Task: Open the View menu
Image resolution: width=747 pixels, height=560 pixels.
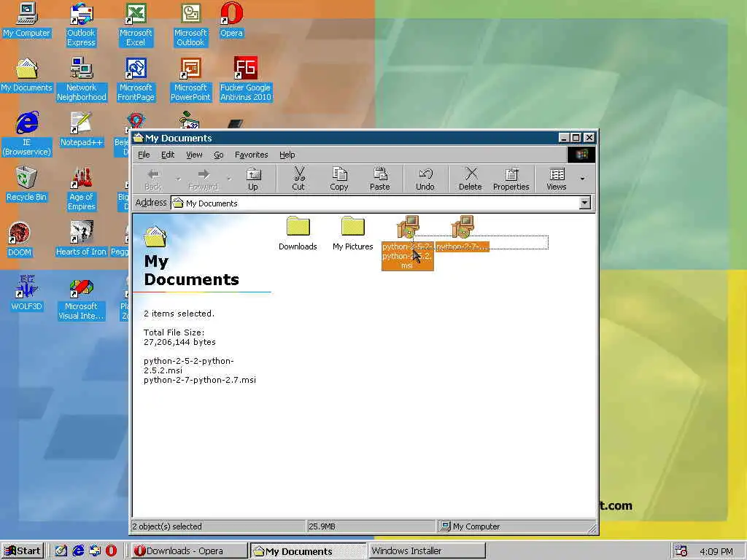Action: (194, 155)
